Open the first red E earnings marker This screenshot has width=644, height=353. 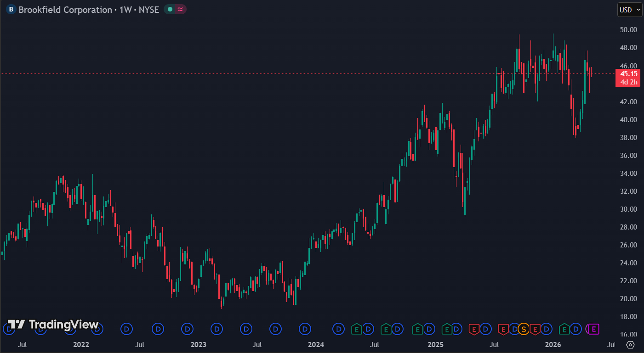(473, 329)
